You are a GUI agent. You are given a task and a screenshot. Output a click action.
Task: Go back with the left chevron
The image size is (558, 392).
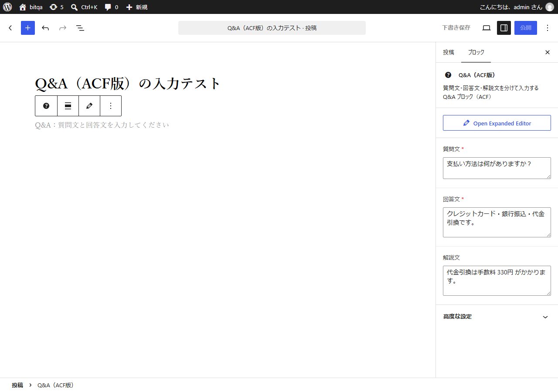(x=10, y=28)
